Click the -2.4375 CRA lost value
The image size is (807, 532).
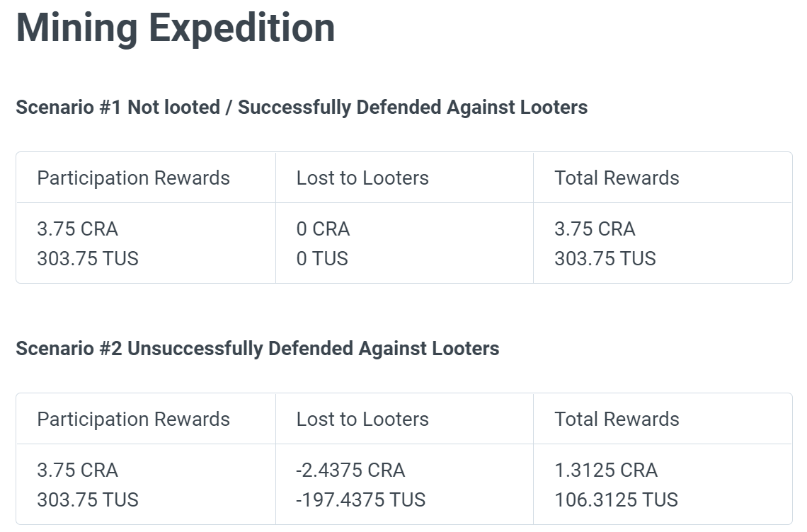[x=350, y=470]
